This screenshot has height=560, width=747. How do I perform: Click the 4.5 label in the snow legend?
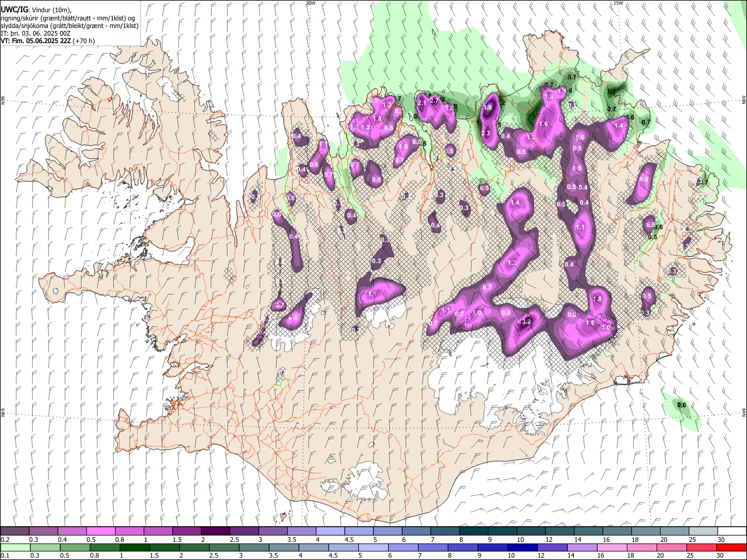tap(349, 540)
